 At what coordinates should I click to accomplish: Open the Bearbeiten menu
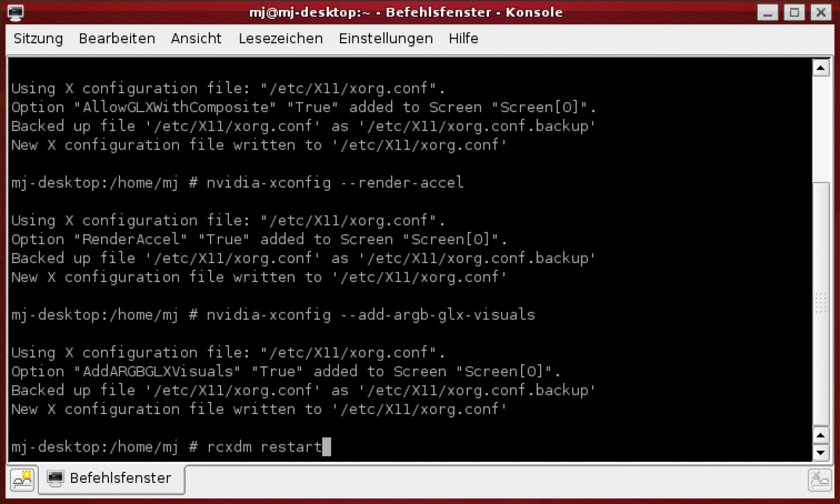117,39
